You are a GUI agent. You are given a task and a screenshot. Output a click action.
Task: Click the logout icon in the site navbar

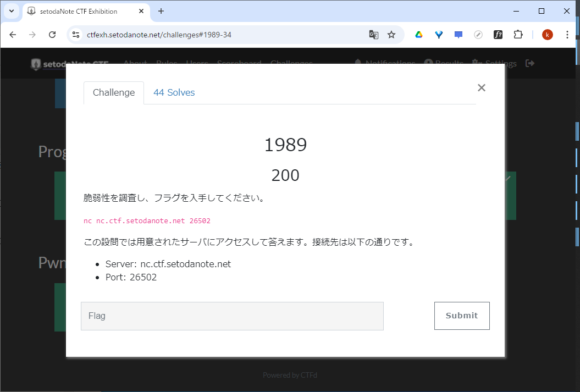point(529,63)
